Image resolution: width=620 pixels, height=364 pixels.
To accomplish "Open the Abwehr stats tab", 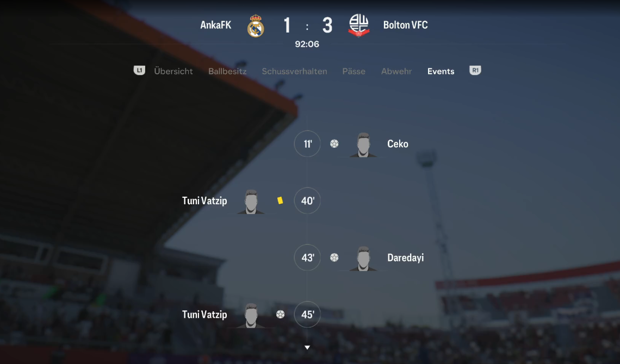I will (396, 71).
